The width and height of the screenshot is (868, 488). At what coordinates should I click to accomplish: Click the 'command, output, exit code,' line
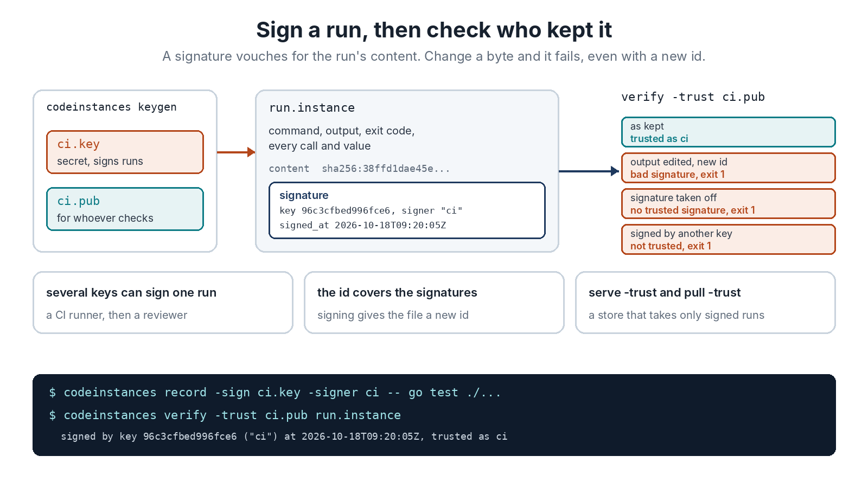click(342, 131)
